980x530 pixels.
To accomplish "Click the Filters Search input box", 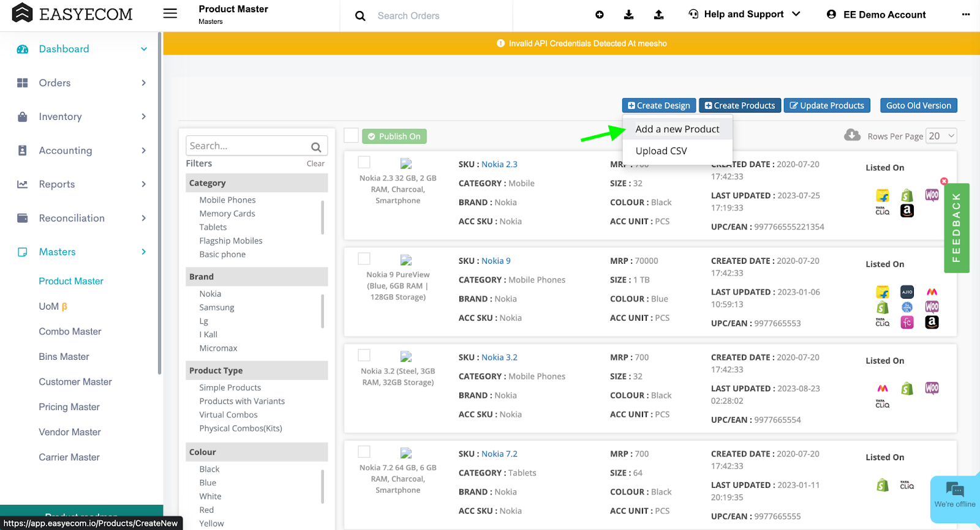I will (257, 146).
